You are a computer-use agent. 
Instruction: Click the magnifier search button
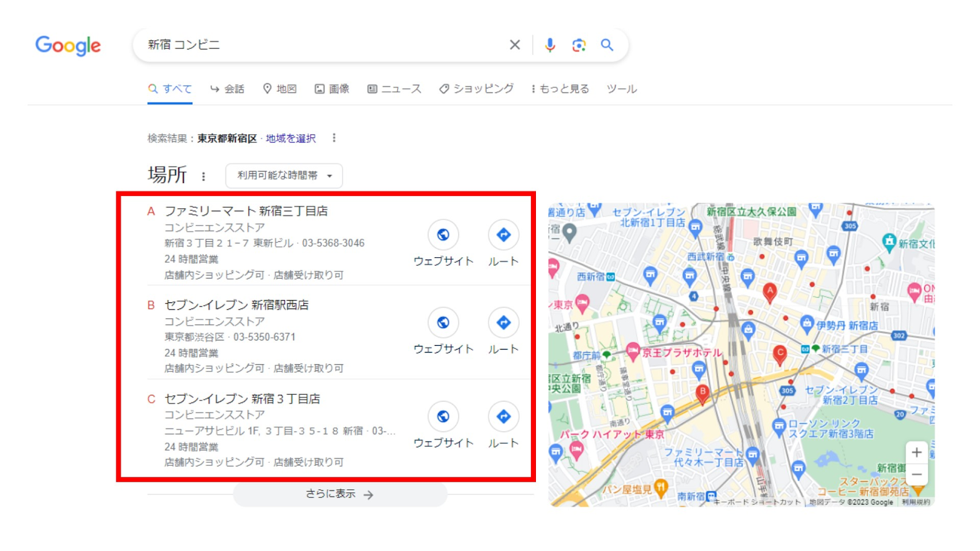pos(607,45)
